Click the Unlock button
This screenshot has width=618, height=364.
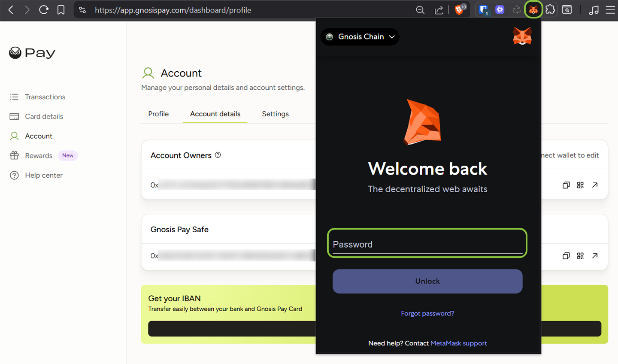[427, 281]
